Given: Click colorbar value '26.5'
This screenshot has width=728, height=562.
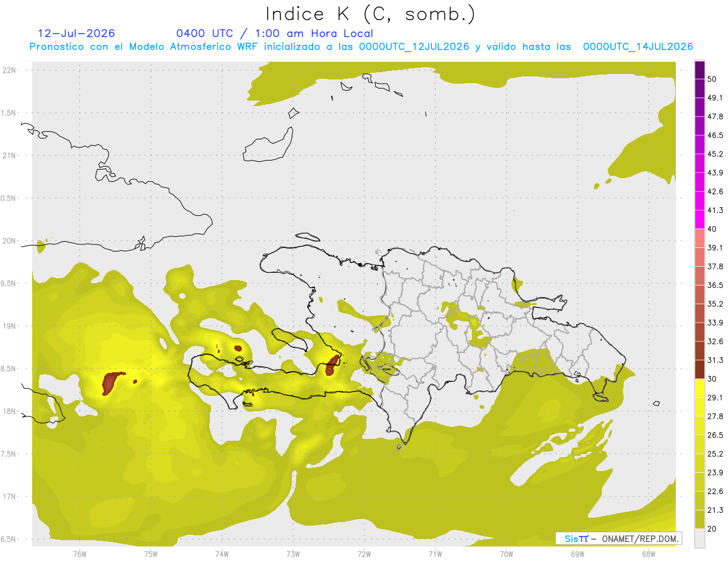Looking at the screenshot, I should (715, 435).
